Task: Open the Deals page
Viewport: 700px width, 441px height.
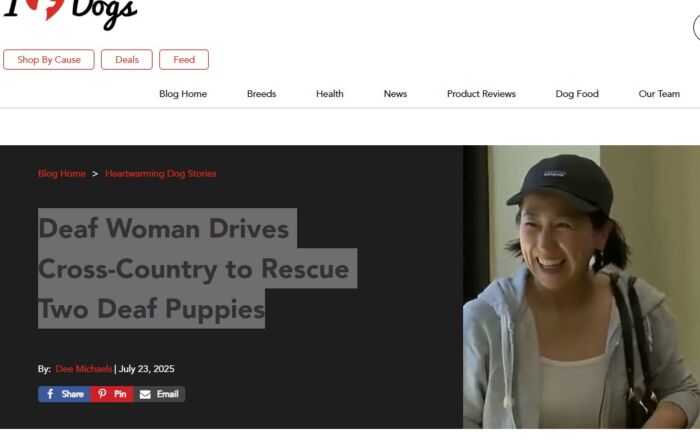Action: 127,59
